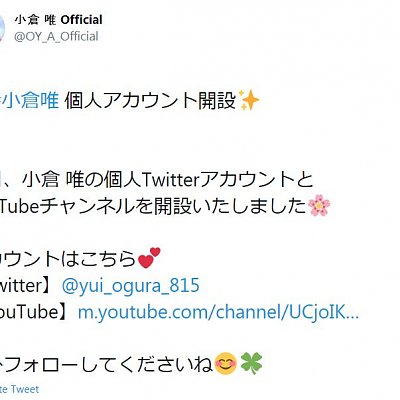Viewport: 400px width, 400px height.
Task: Open the blue 小倉唯 hashtag
Action: [x=29, y=101]
